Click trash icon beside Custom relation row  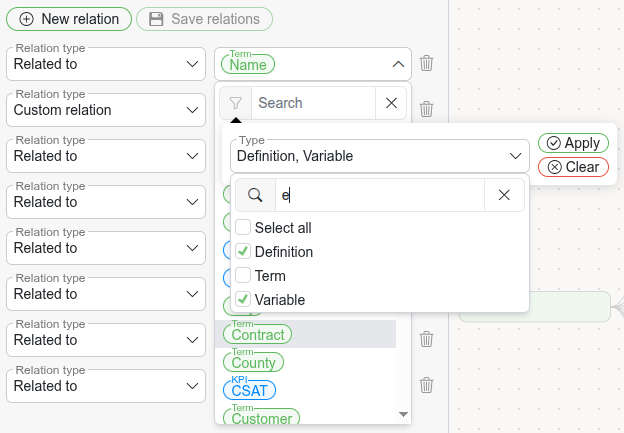coord(427,110)
